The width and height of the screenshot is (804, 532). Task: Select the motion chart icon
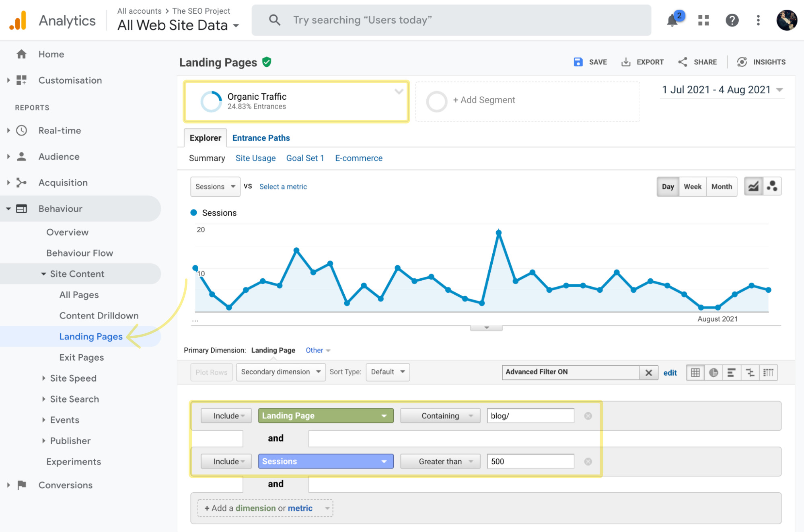pyautogui.click(x=772, y=186)
